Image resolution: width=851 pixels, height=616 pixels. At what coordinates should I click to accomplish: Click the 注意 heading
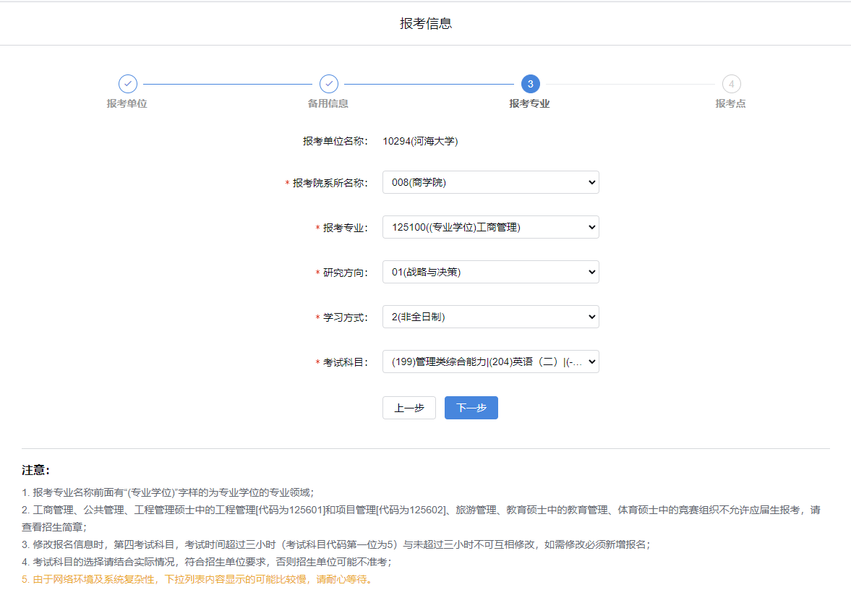click(35, 470)
